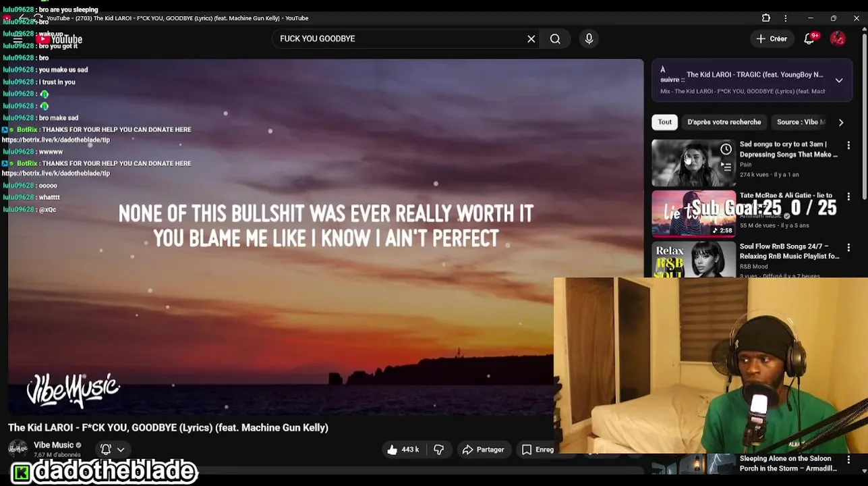Open the browser extensions puzzle icon

pos(766,18)
